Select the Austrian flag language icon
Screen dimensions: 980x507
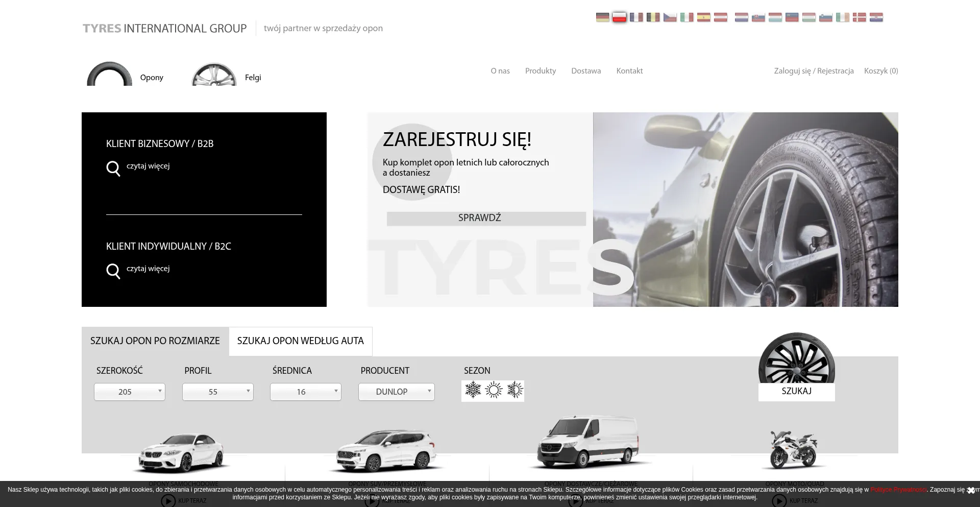pyautogui.click(x=720, y=17)
